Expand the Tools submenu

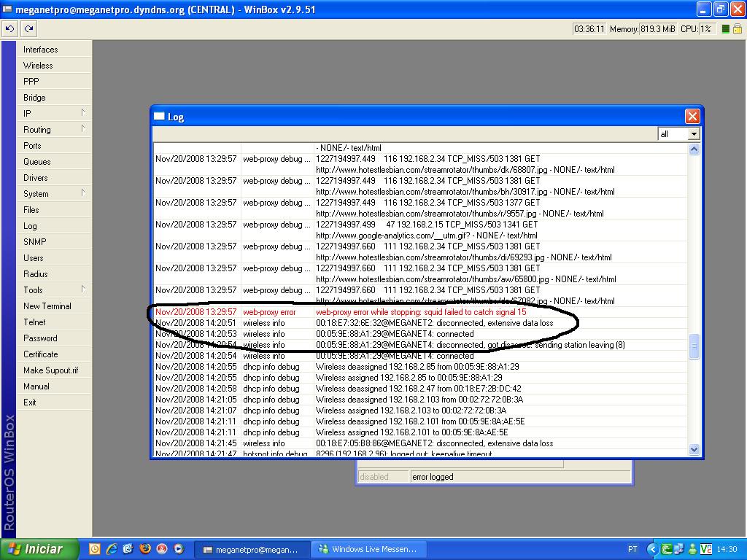coord(54,290)
